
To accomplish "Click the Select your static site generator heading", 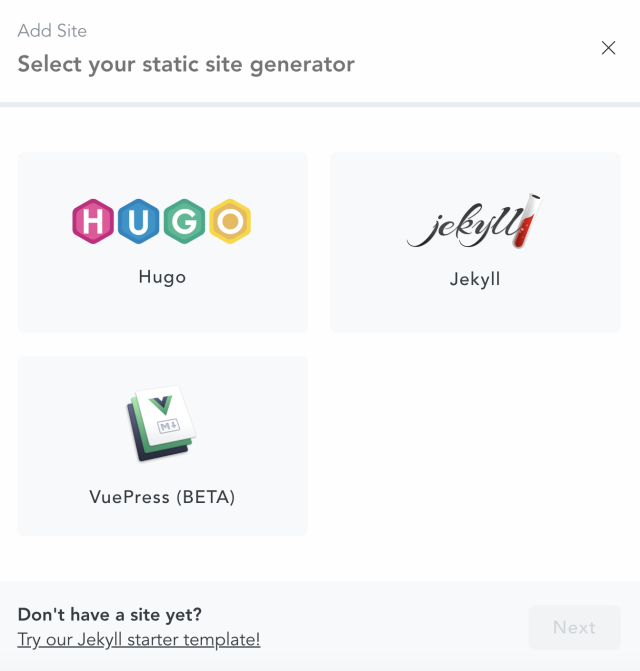I will 186,65.
